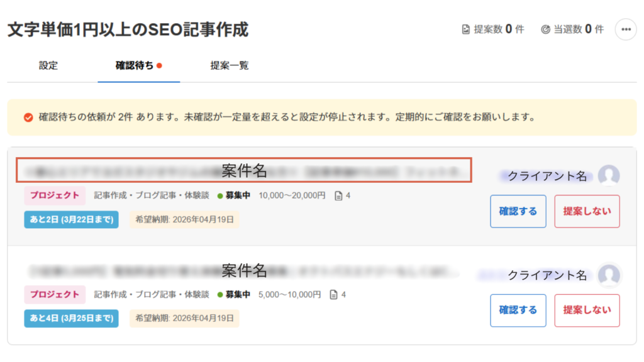
Task: Click the プロジェクト tag on the second job
Action: tap(55, 294)
